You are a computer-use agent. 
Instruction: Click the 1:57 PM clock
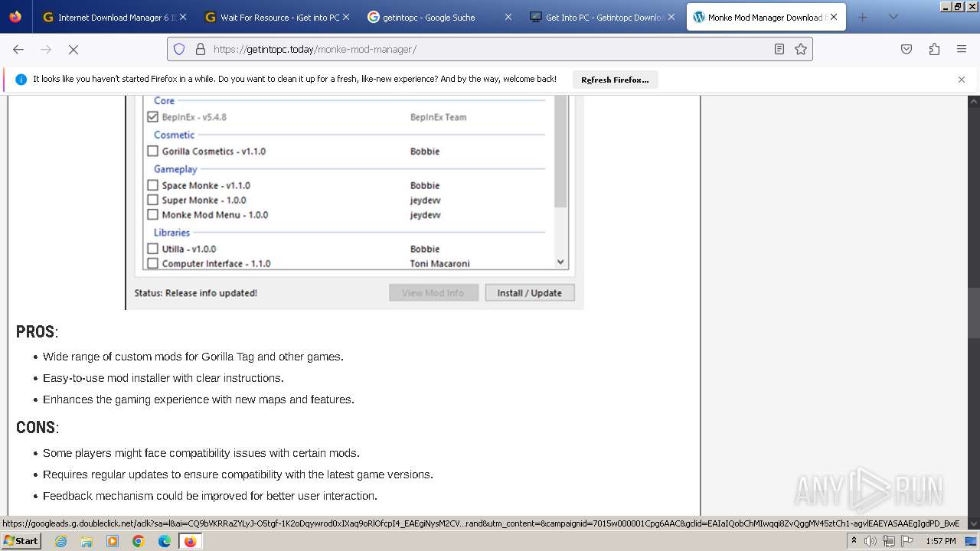[x=941, y=541]
